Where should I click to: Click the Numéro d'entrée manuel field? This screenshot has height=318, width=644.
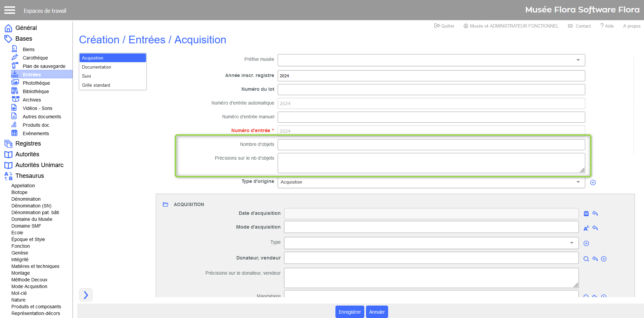431,117
